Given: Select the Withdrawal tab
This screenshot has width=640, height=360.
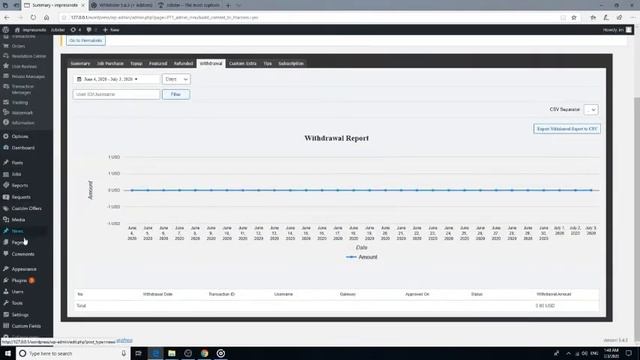Looking at the screenshot, I should click(x=211, y=64).
